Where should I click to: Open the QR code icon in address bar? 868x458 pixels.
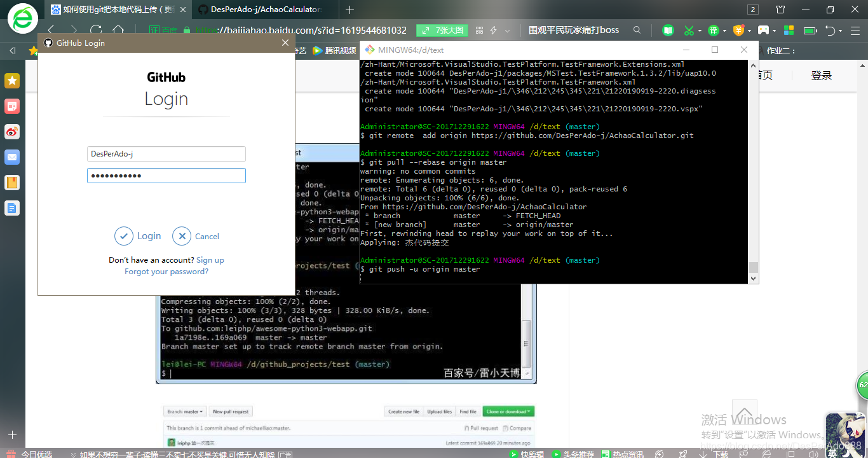pyautogui.click(x=480, y=31)
